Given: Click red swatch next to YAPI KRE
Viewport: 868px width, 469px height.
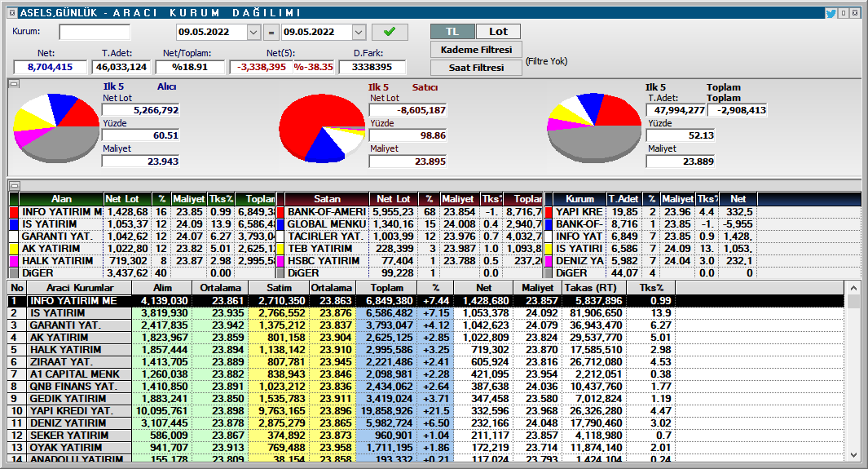Looking at the screenshot, I should tap(549, 212).
